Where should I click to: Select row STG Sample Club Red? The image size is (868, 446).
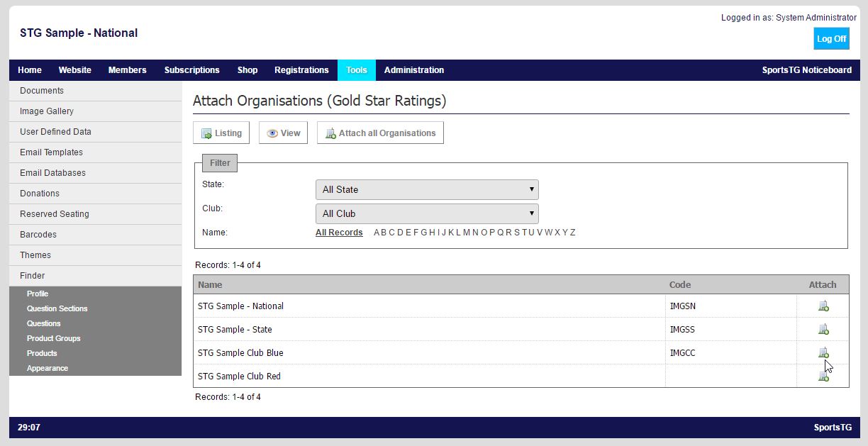pyautogui.click(x=521, y=377)
